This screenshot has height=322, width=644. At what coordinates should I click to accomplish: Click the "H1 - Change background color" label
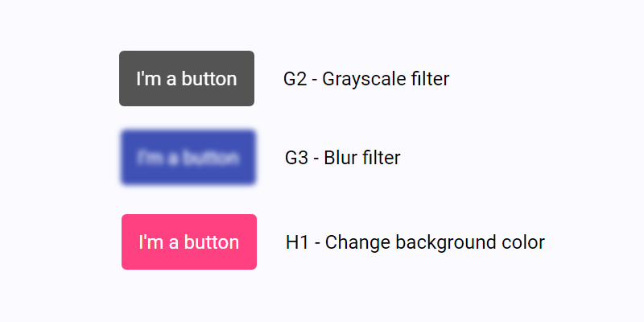[415, 242]
